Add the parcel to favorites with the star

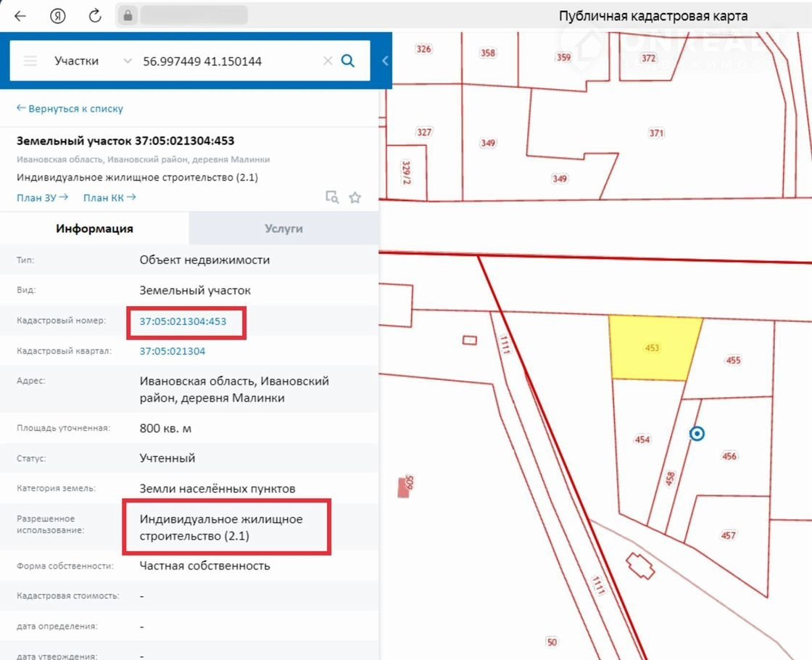click(x=355, y=197)
